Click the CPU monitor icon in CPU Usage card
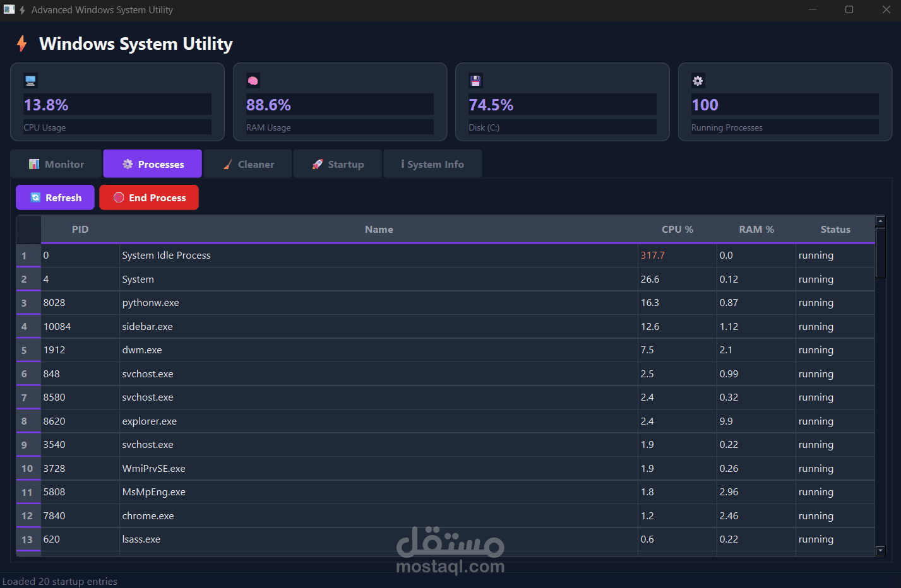 tap(31, 80)
